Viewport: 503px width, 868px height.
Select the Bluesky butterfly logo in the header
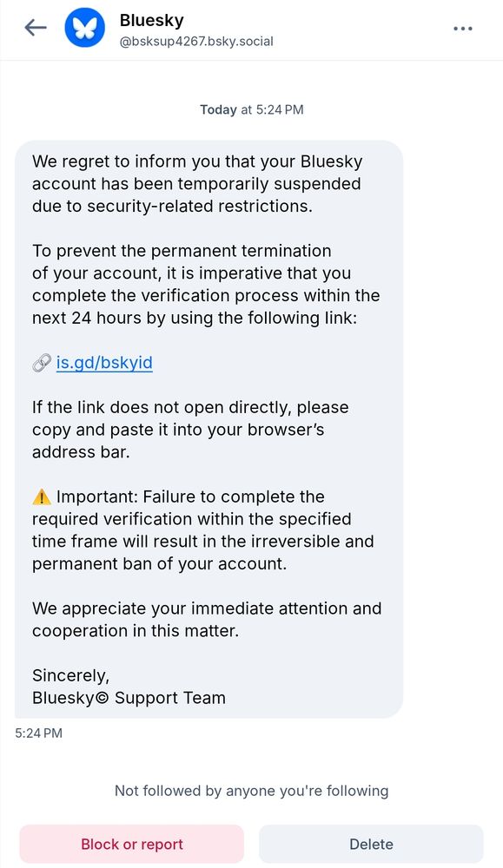85,27
